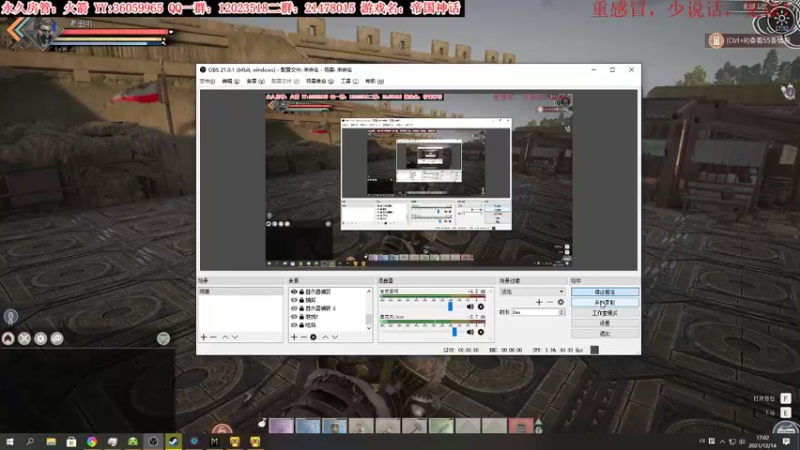800x450 pixels.
Task: Toggle visibility eye of the fifth source row
Action: coord(294,324)
